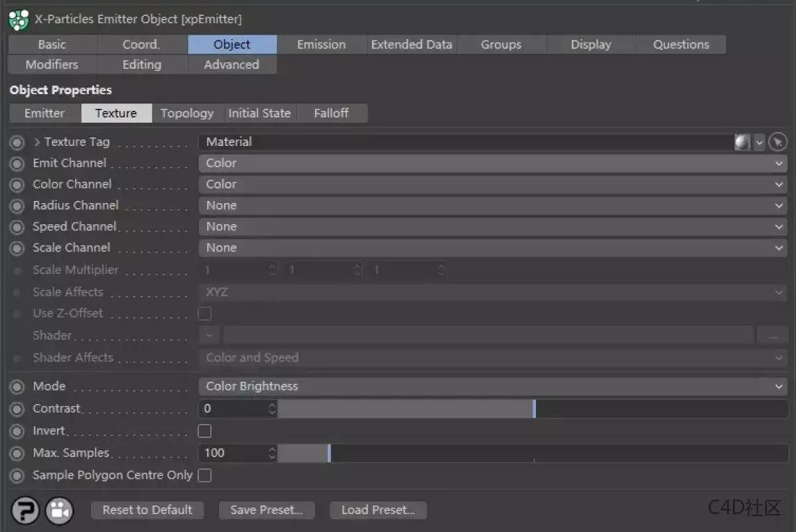The image size is (796, 532).
Task: Click the Max. Samples value field
Action: pos(232,453)
